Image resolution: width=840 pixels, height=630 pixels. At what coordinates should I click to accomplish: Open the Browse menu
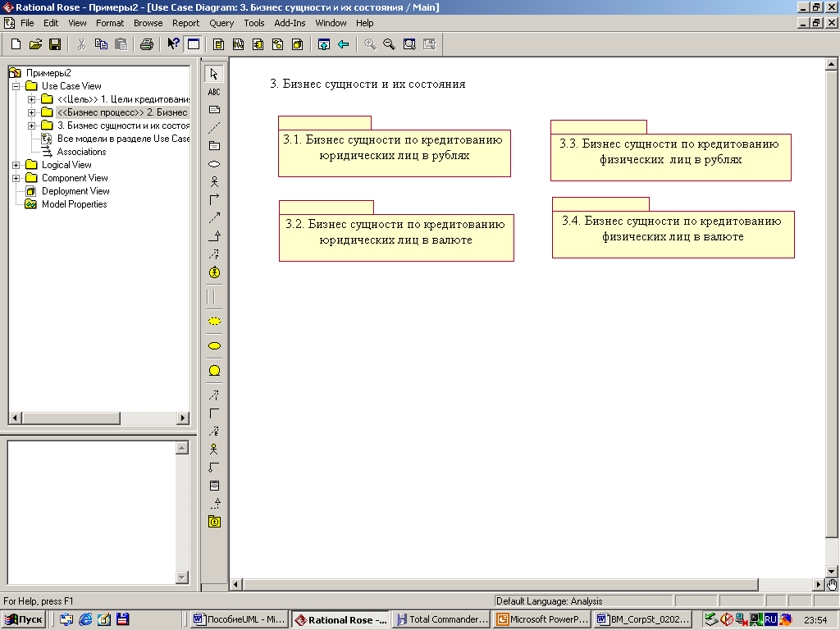pyautogui.click(x=148, y=23)
